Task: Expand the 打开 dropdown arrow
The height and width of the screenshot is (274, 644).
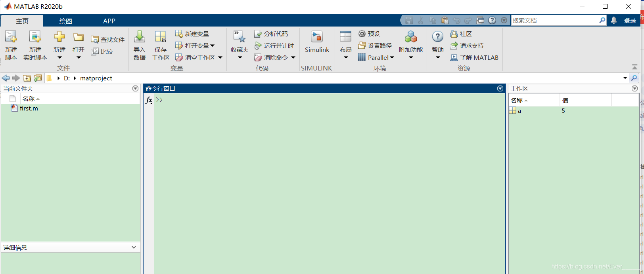Action: (x=79, y=58)
